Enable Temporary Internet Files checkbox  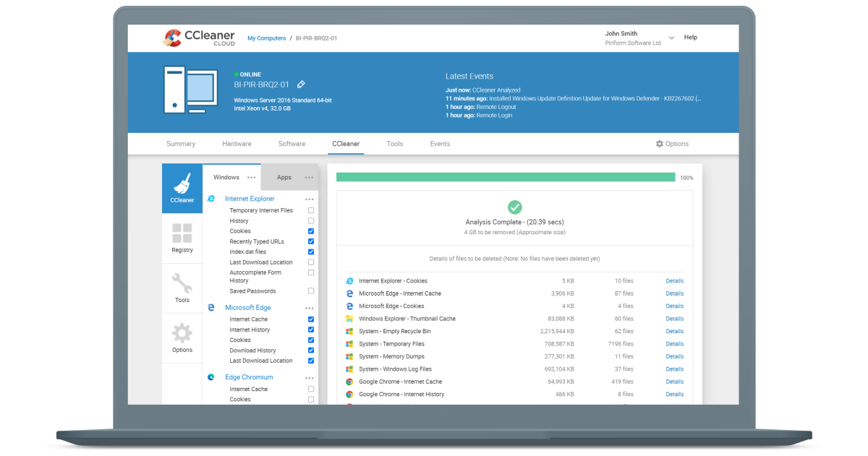click(311, 210)
